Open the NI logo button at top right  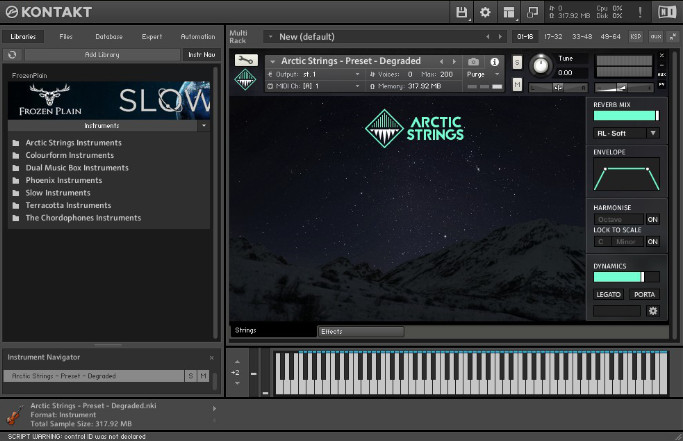pyautogui.click(x=667, y=12)
